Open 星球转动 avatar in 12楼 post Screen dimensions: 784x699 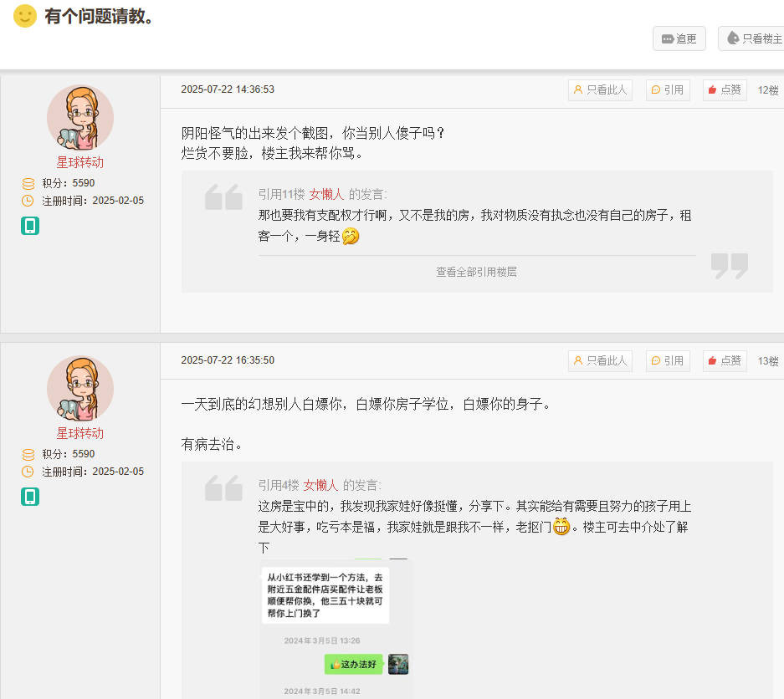pyautogui.click(x=80, y=118)
